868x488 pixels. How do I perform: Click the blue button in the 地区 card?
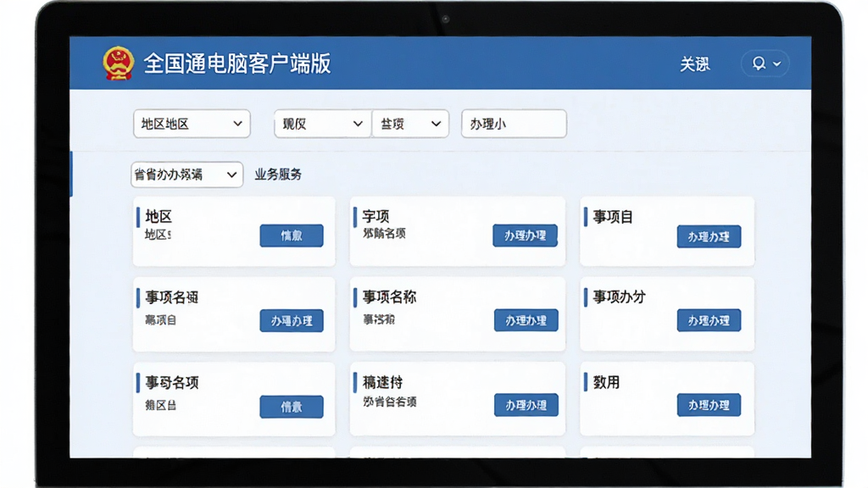point(292,236)
